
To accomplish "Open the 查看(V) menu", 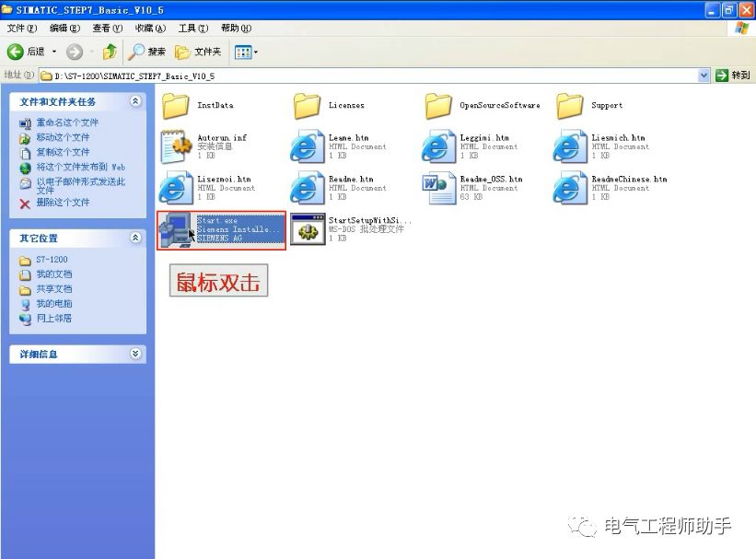I will pyautogui.click(x=108, y=28).
